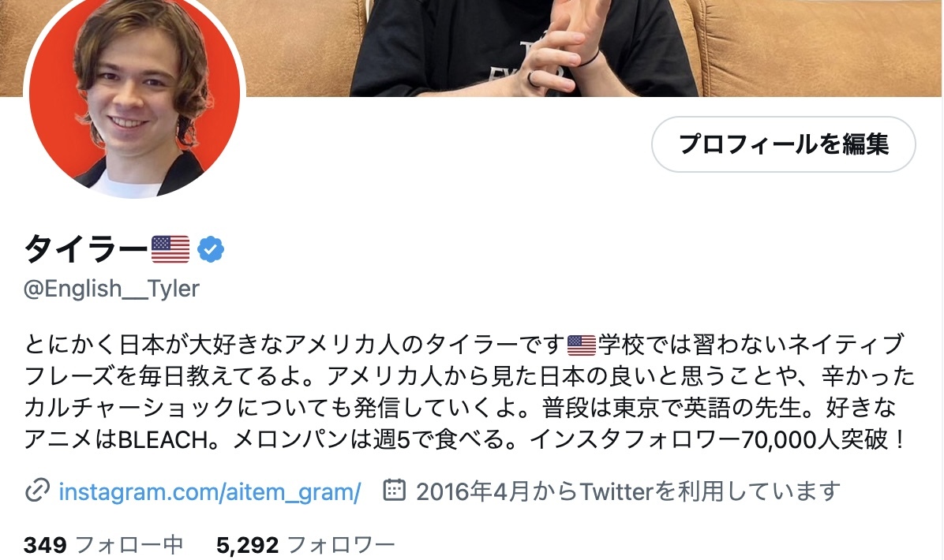Click the bio line starting フレーズを毎日教えてるよ
Viewport: 944px width, 560px height.
(470, 376)
